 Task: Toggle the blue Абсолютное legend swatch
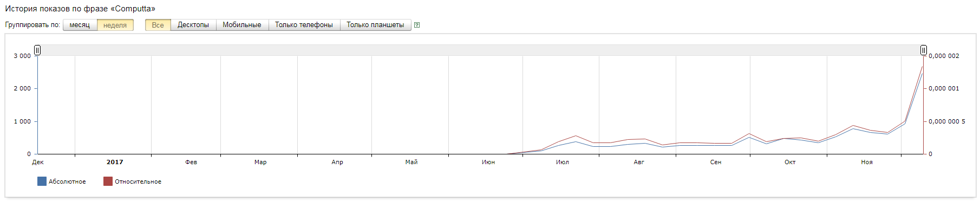42,181
